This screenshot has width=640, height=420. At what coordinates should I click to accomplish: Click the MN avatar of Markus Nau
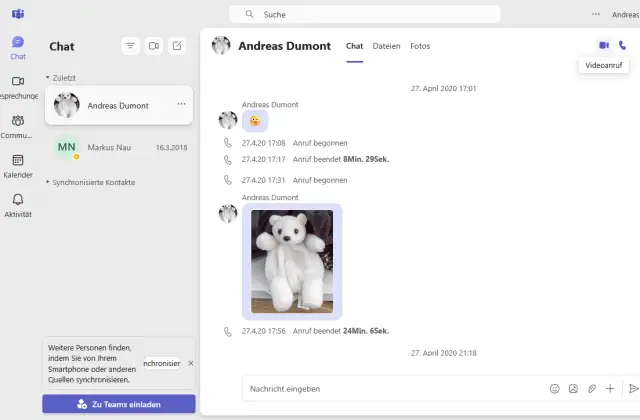click(67, 147)
